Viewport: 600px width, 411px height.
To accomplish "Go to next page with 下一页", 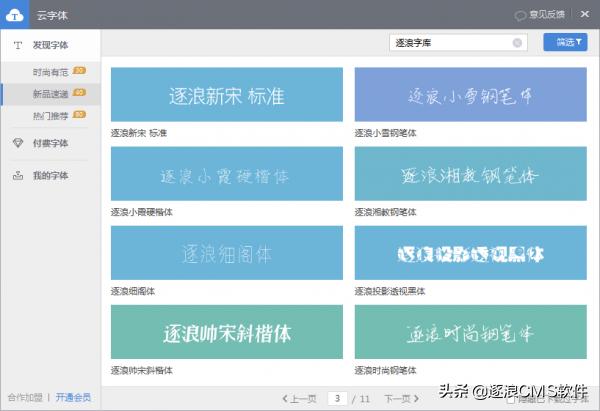I will [x=401, y=399].
